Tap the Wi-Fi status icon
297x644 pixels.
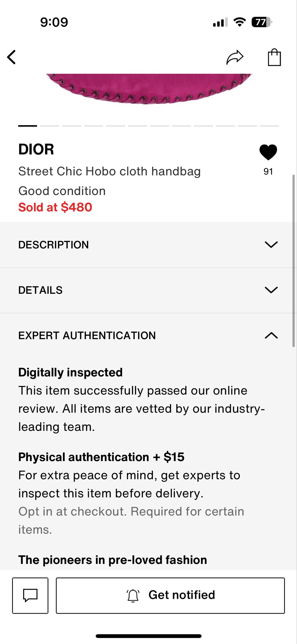[240, 22]
